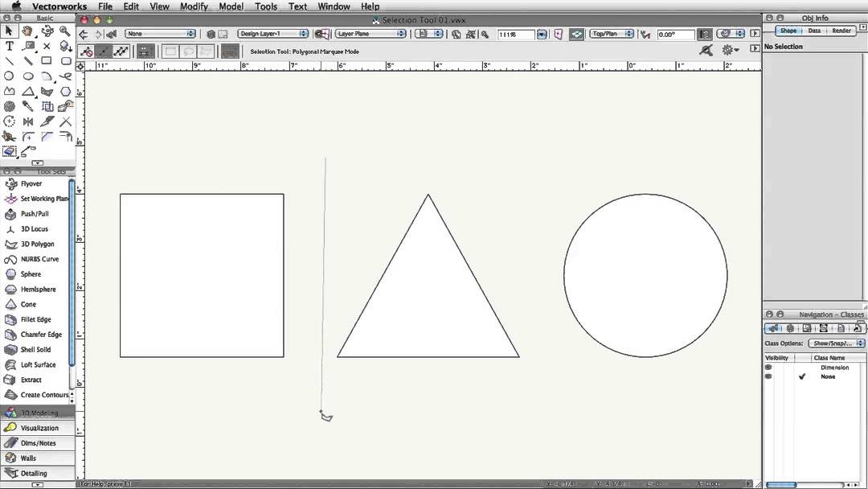
Task: Open the Model menu
Action: click(231, 6)
